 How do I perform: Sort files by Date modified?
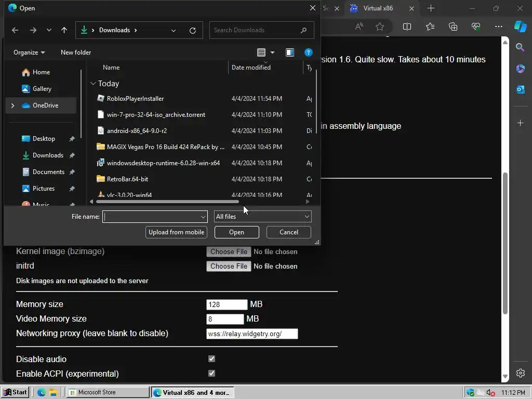pos(251,67)
